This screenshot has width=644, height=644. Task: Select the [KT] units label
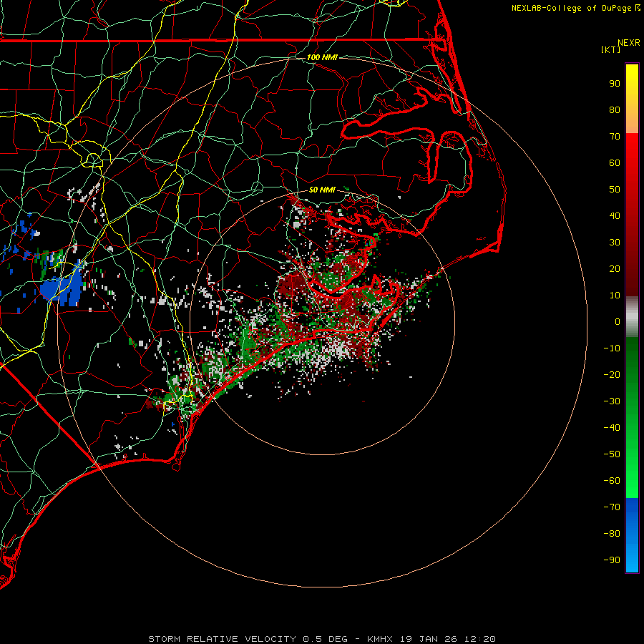pos(611,49)
